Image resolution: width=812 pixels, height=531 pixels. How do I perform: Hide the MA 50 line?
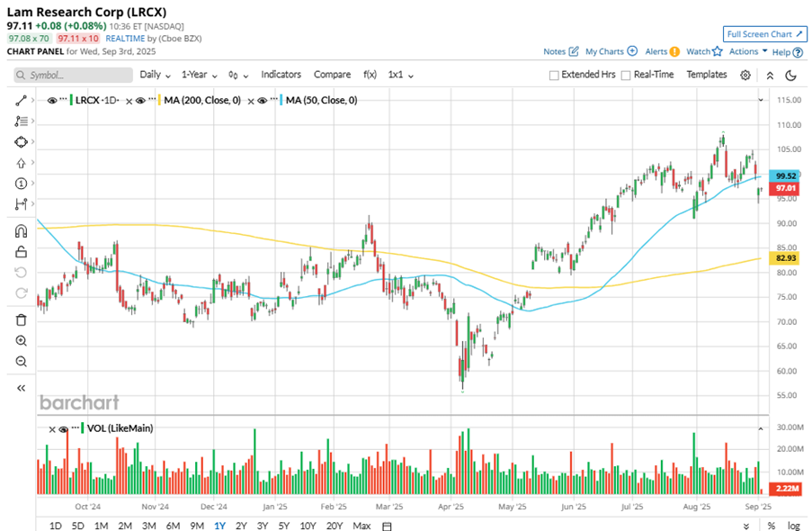pyautogui.click(x=262, y=101)
